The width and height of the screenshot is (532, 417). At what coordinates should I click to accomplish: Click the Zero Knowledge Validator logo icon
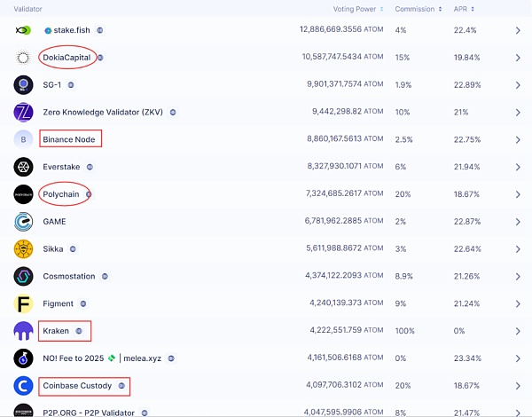(x=23, y=113)
